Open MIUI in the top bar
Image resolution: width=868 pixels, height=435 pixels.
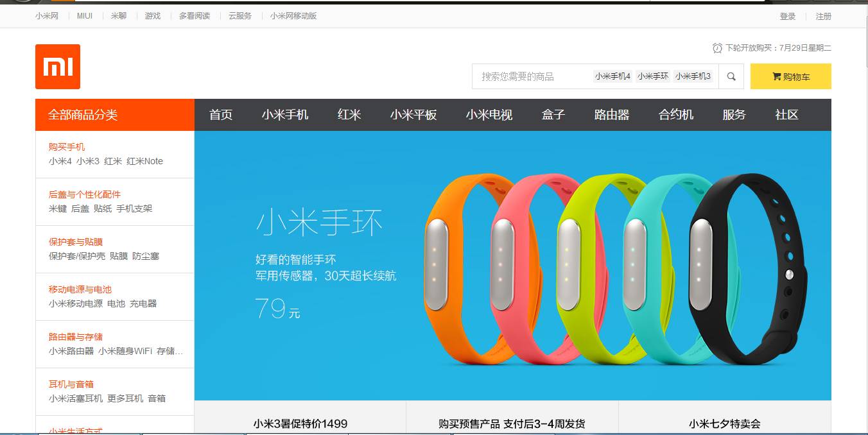[x=85, y=16]
